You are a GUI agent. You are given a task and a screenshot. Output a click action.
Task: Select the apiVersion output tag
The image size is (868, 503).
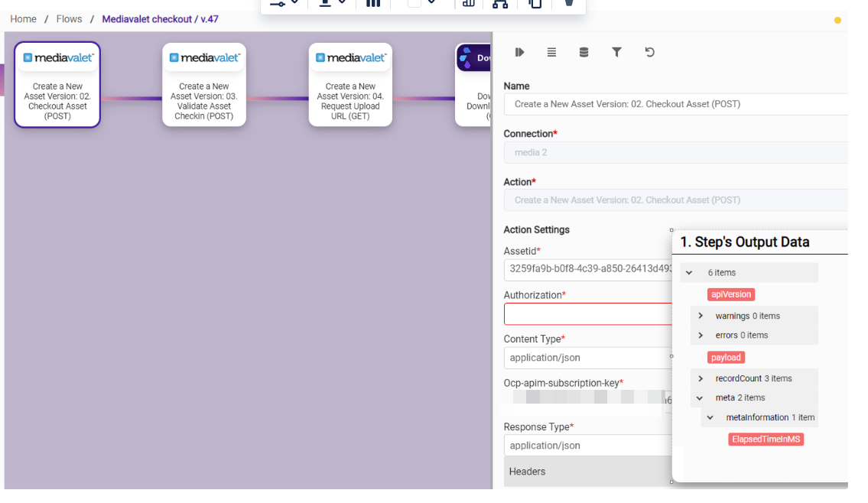click(731, 294)
